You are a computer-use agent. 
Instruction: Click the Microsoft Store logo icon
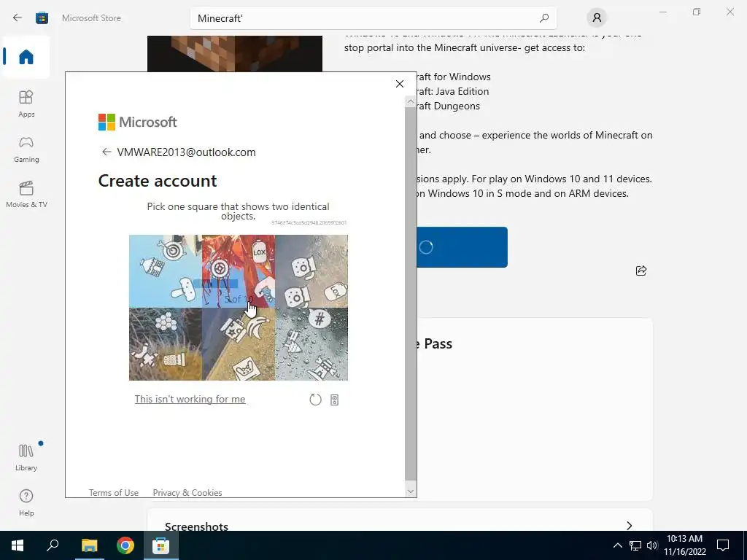(42, 18)
